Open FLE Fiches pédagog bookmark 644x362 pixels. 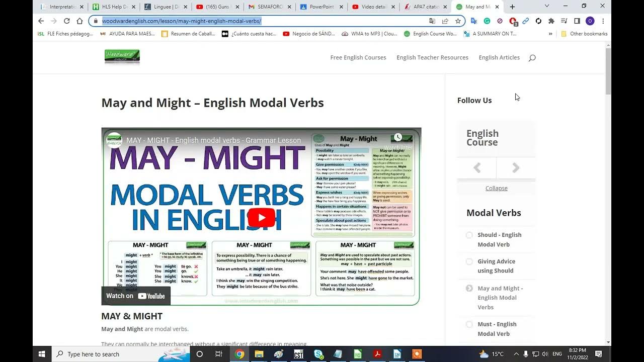[65, 34]
